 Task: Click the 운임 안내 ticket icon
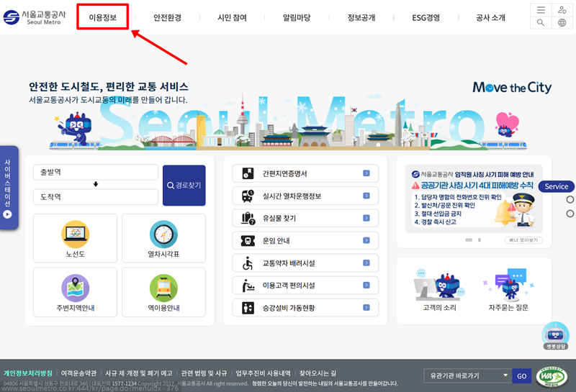[248, 240]
